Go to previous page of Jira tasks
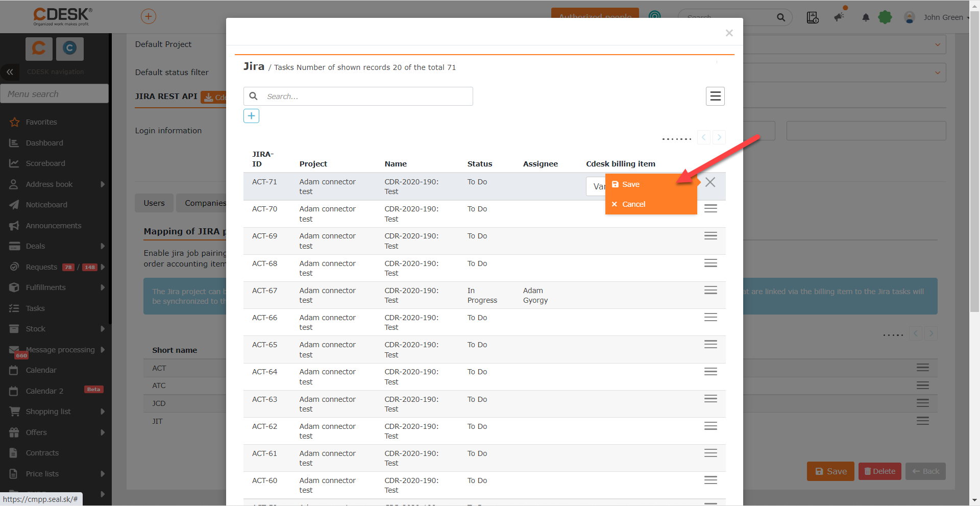980x506 pixels. [704, 137]
